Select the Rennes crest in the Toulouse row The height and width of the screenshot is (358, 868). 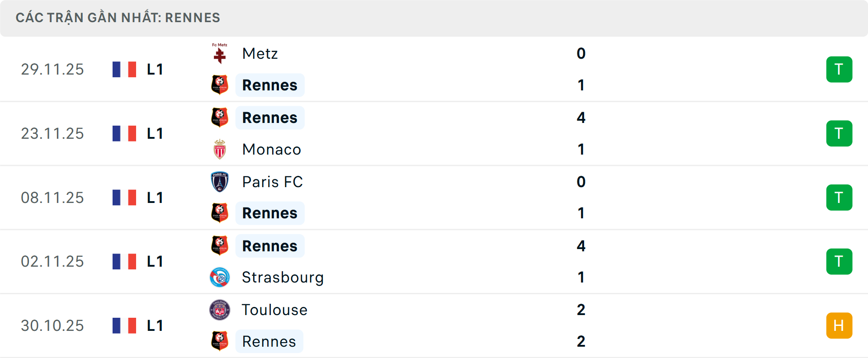pyautogui.click(x=220, y=341)
